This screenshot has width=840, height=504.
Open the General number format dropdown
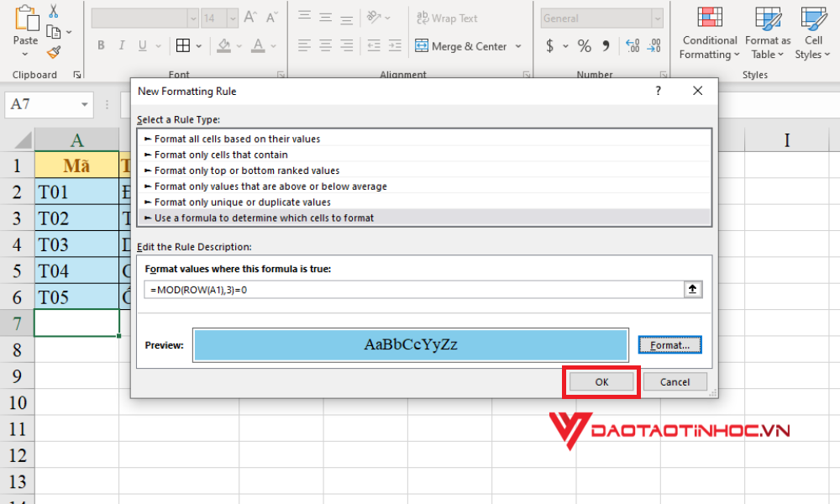click(x=658, y=18)
